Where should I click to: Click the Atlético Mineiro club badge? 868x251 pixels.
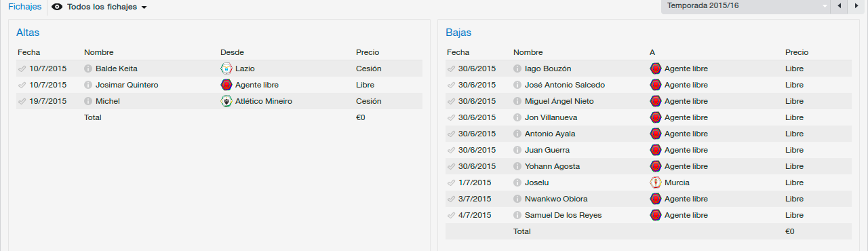[x=226, y=101]
